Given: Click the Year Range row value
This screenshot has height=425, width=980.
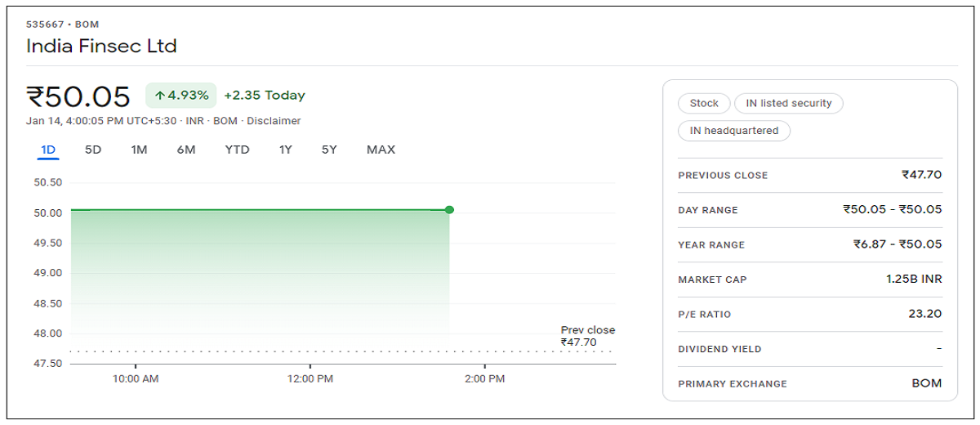Looking at the screenshot, I should [898, 244].
